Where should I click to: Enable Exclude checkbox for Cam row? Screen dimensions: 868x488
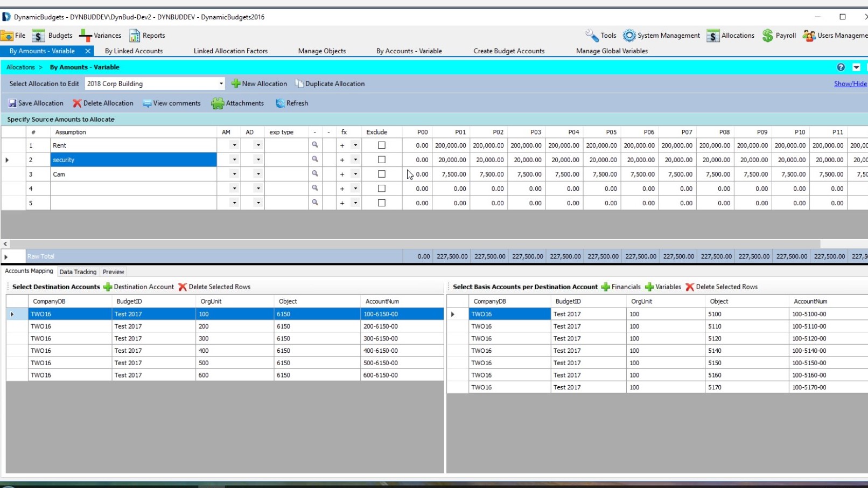[382, 175]
